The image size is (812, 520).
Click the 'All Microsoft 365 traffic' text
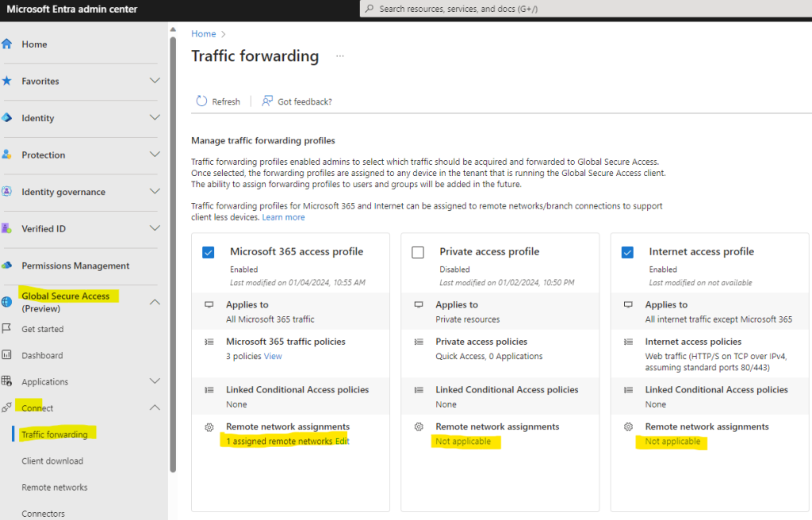(270, 319)
